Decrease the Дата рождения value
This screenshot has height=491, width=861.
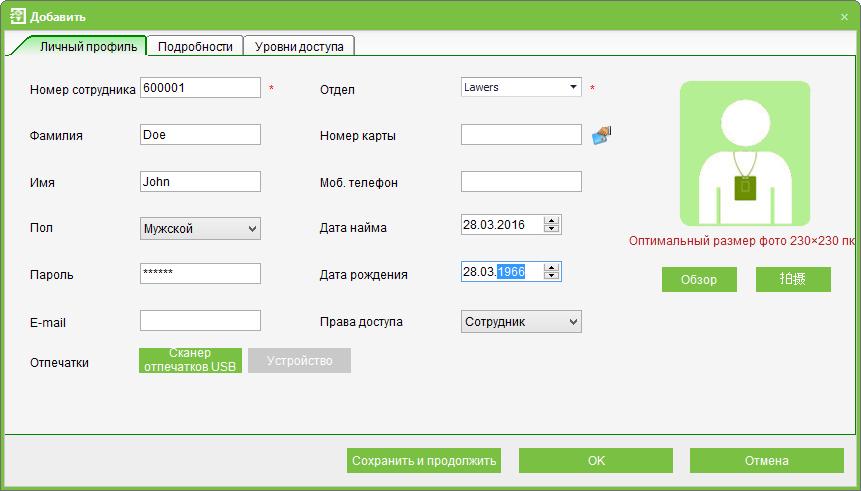551,275
